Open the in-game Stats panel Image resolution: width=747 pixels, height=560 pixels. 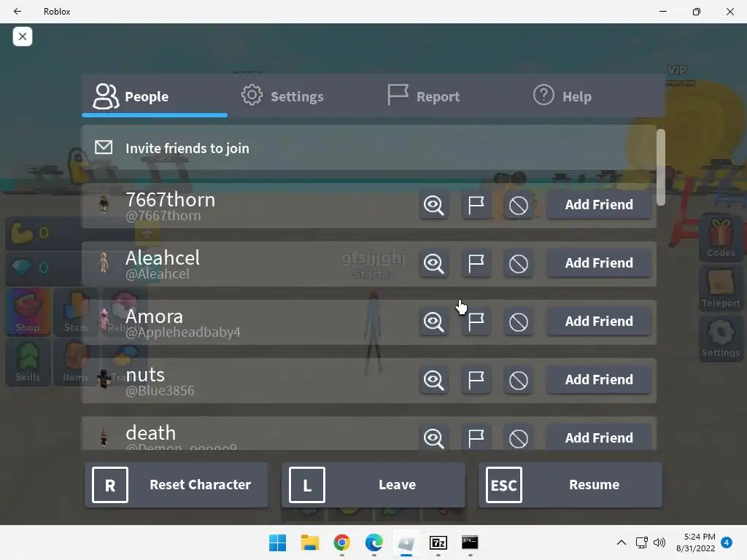coord(75,312)
